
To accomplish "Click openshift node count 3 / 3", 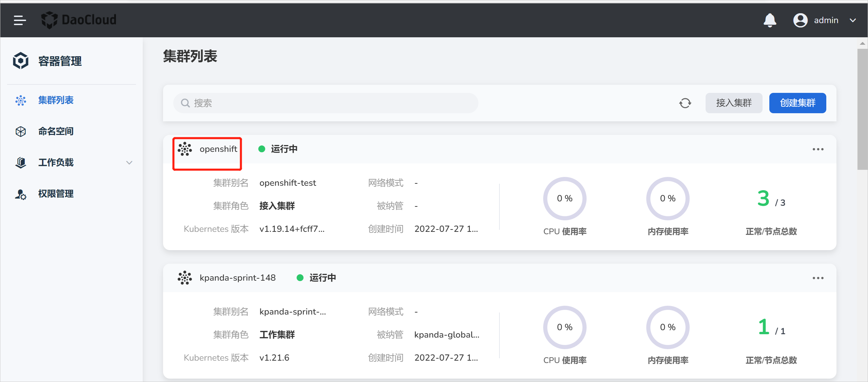I will coord(771,199).
